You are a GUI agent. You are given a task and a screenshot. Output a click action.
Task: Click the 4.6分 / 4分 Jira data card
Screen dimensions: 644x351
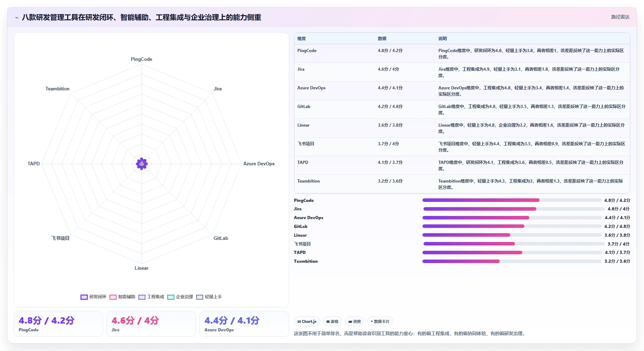151,324
